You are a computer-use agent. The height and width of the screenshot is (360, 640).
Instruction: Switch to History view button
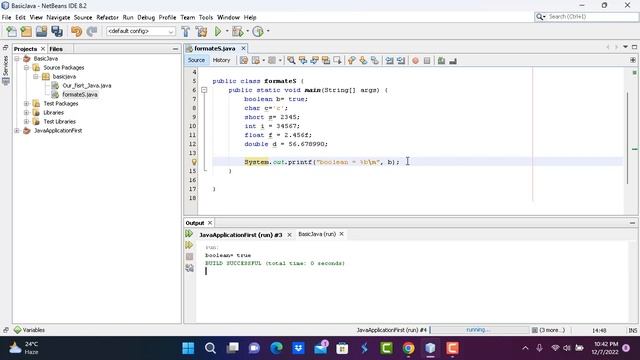pyautogui.click(x=222, y=60)
